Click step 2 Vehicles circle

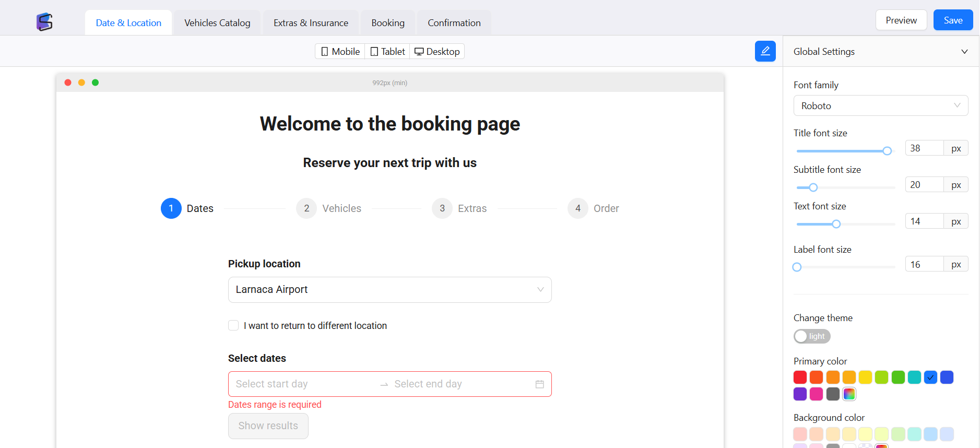[306, 208]
